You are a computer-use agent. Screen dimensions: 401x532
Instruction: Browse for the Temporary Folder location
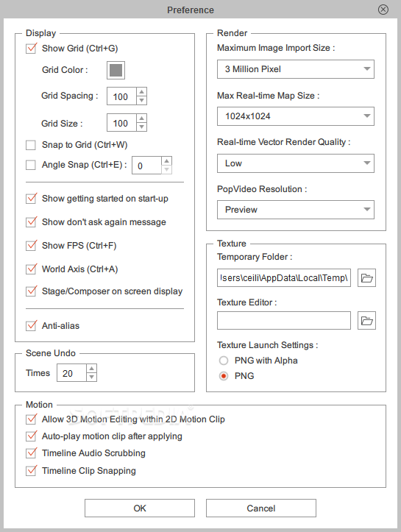(x=366, y=278)
